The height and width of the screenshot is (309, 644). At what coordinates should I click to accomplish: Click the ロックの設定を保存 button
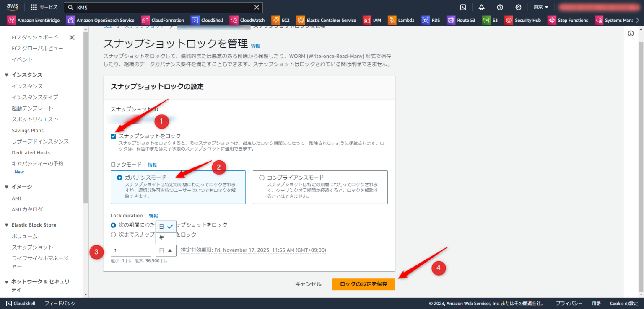[363, 284]
